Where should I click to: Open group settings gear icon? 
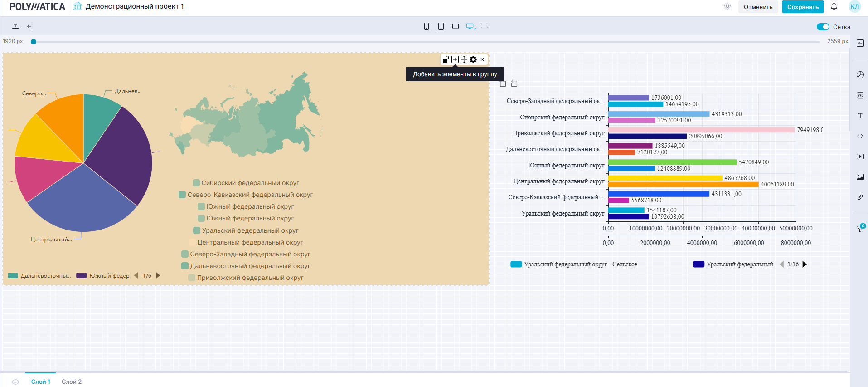point(473,59)
